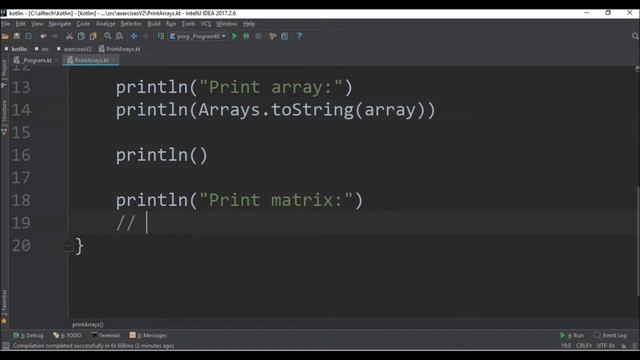Click the Redo arrow icon
Viewport: 640px width, 360px height.
[55, 36]
